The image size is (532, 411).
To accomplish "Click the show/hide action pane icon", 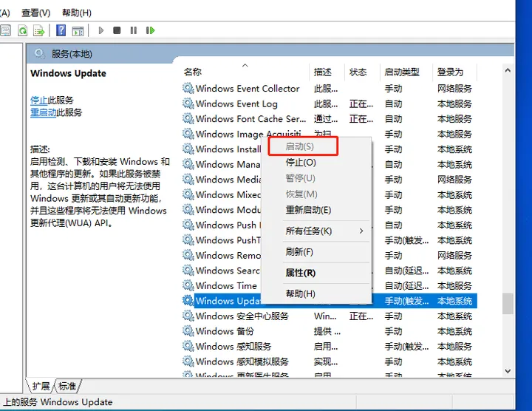I will coord(78,31).
